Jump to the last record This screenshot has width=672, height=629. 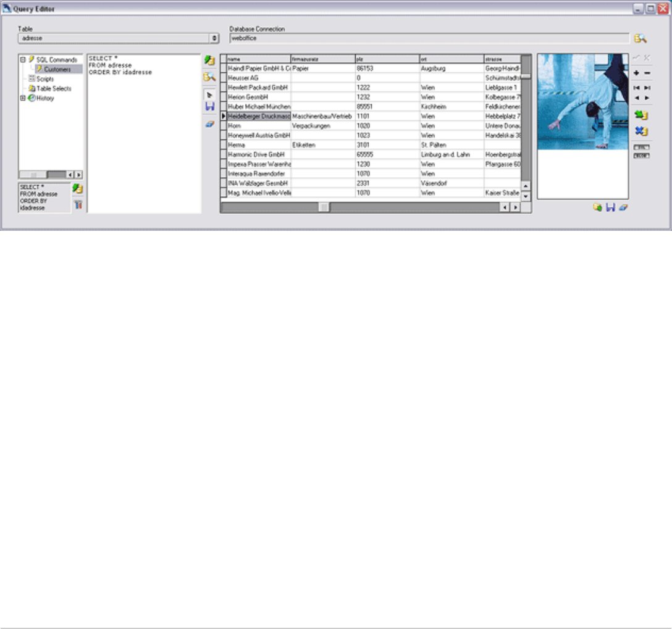tap(647, 88)
